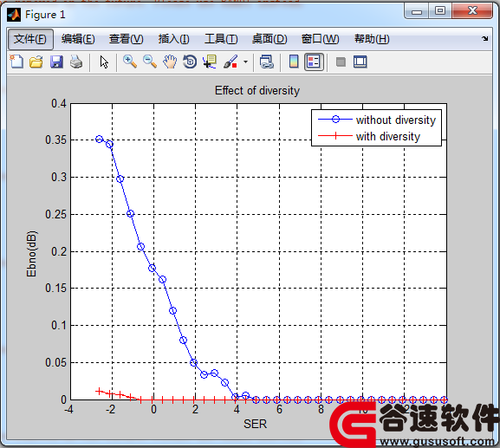500x448 pixels.
Task: Click the Show Plot Tools icon
Action: point(360,62)
